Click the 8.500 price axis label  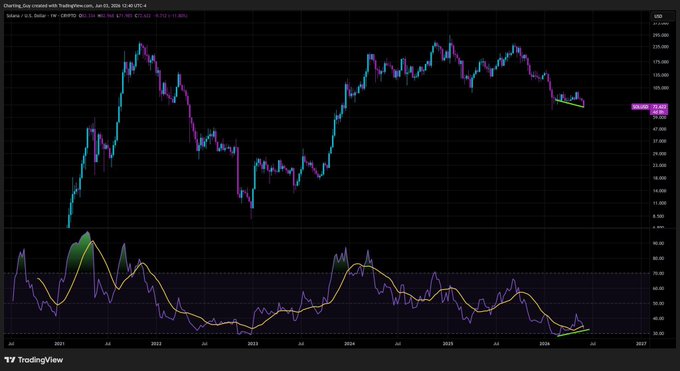[659, 216]
